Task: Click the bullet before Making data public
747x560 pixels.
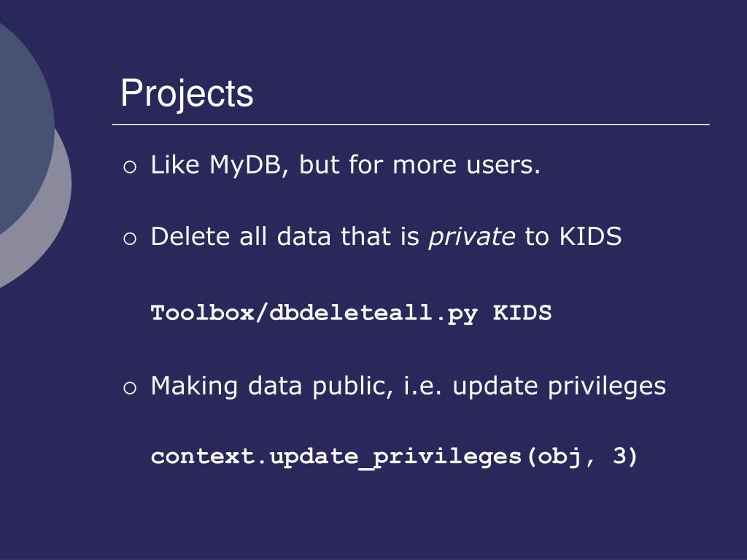Action: tap(130, 388)
